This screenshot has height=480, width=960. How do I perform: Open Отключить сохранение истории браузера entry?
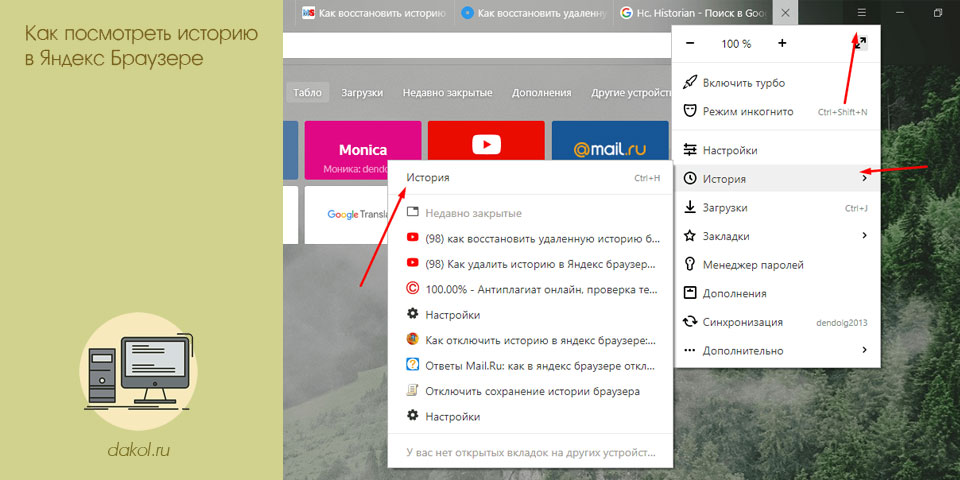click(x=531, y=391)
